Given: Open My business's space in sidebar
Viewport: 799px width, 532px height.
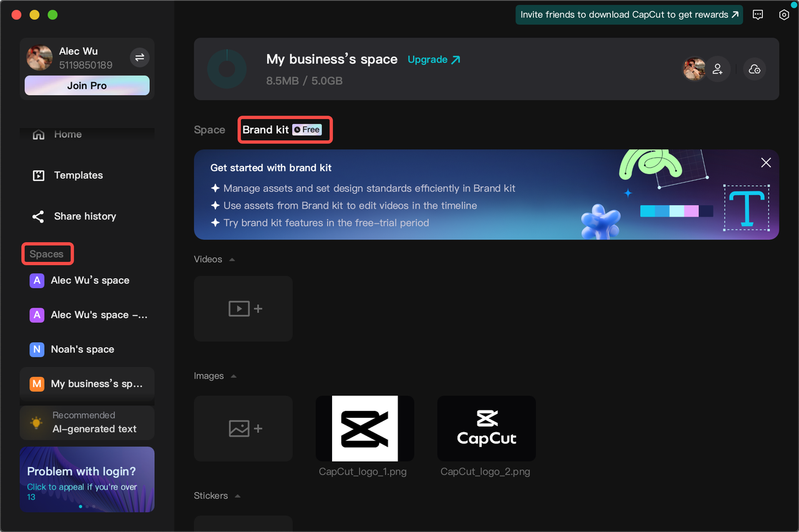Looking at the screenshot, I should [87, 384].
